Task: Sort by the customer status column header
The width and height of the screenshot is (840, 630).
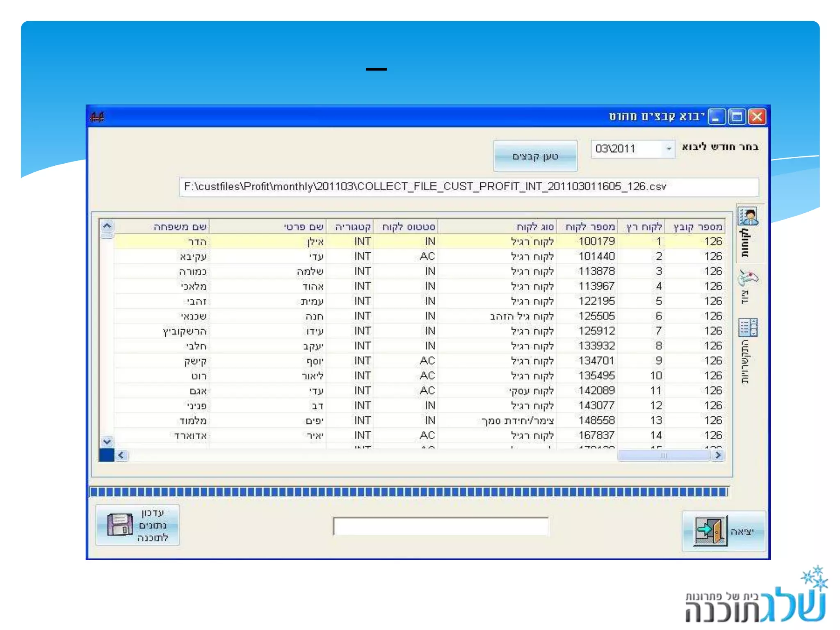Action: point(408,227)
